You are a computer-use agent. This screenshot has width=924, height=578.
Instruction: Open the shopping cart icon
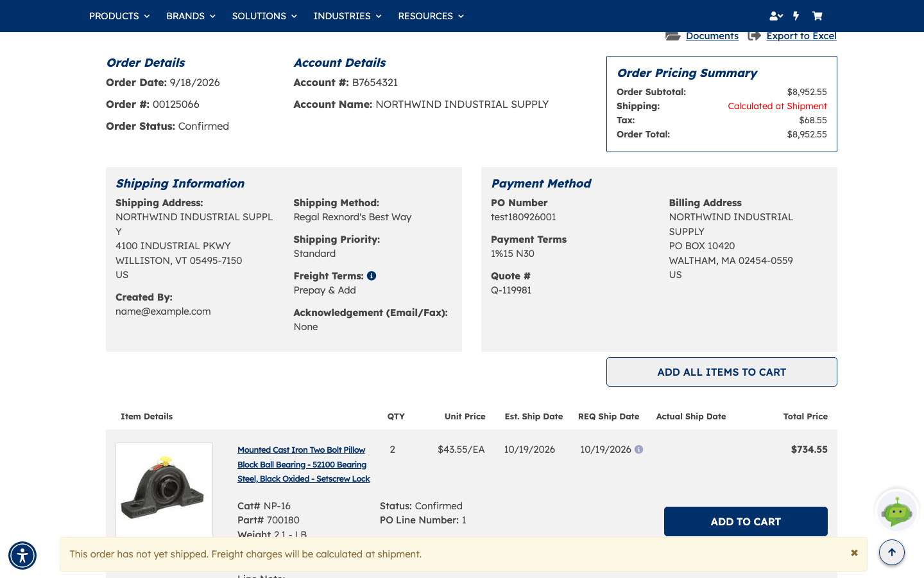click(817, 16)
